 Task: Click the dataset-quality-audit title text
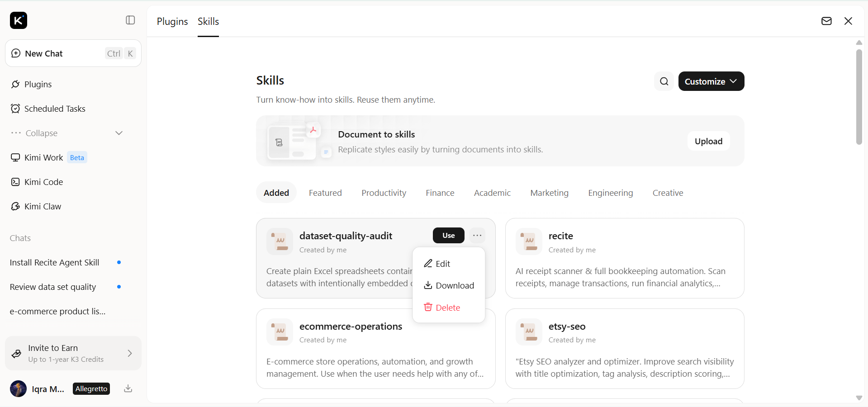(346, 236)
